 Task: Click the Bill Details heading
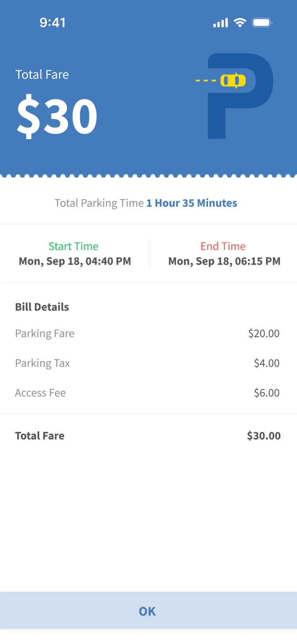42,307
